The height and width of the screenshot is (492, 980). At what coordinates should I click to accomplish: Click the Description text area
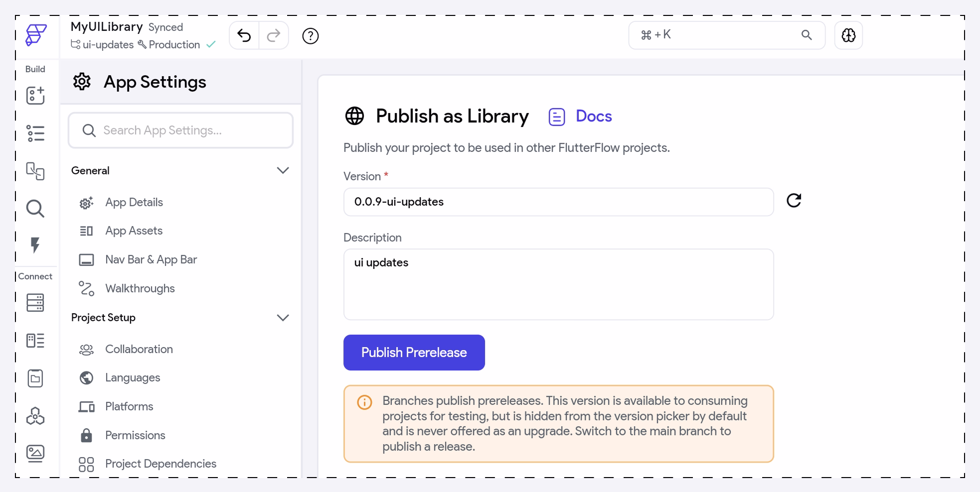(558, 284)
